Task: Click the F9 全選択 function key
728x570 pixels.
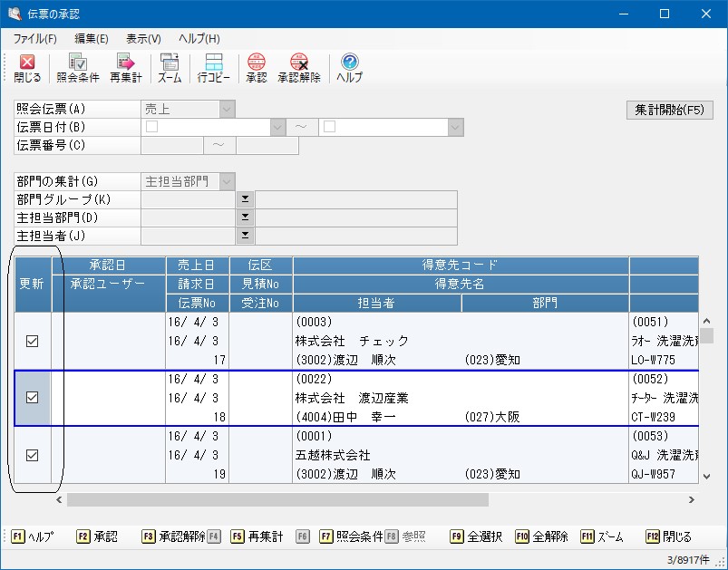Action: 476,536
